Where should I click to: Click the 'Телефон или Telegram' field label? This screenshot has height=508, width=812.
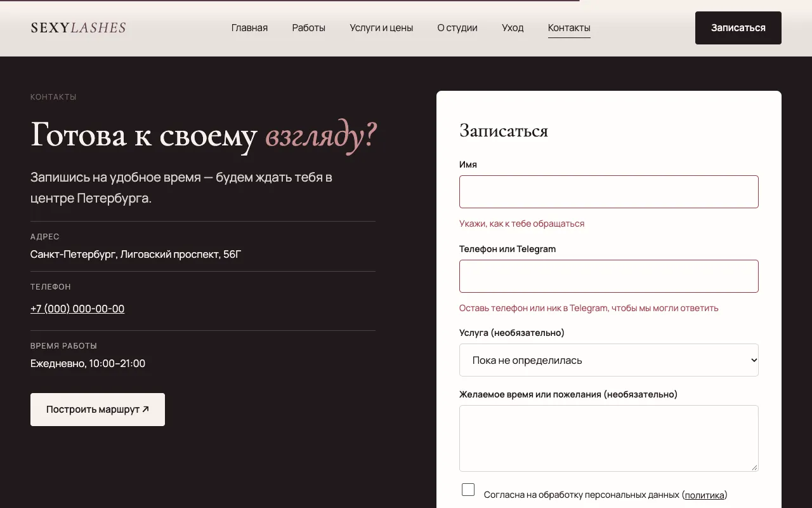pyautogui.click(x=507, y=249)
